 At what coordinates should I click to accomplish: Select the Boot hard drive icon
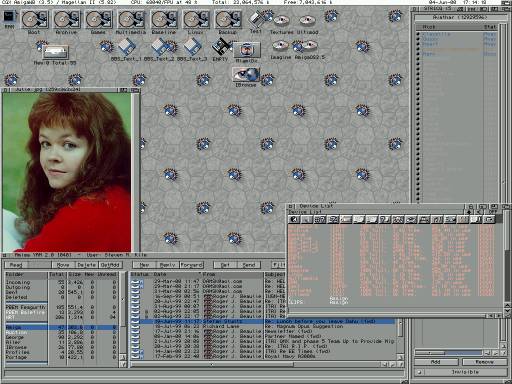[34, 19]
